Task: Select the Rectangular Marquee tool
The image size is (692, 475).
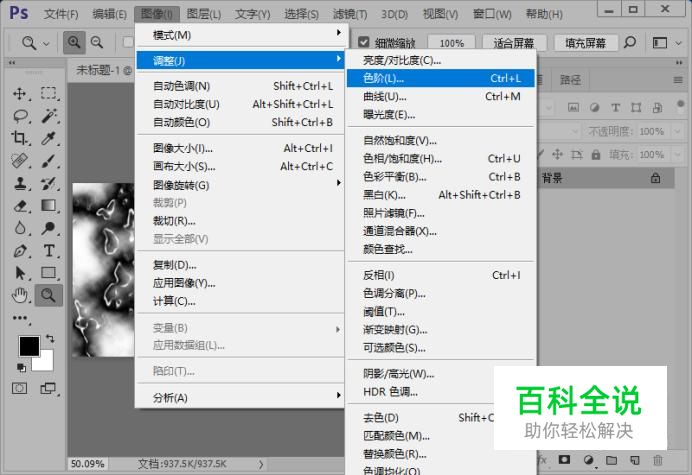Action: 48,94
